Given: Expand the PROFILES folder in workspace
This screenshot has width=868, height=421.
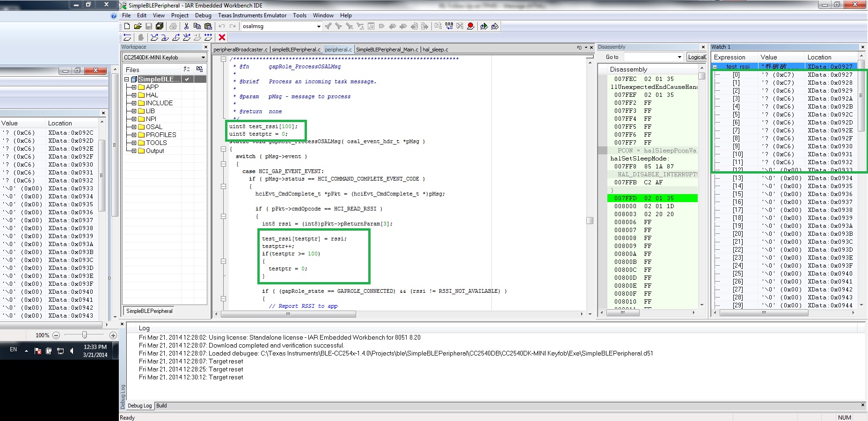Looking at the screenshot, I should pyautogui.click(x=134, y=135).
